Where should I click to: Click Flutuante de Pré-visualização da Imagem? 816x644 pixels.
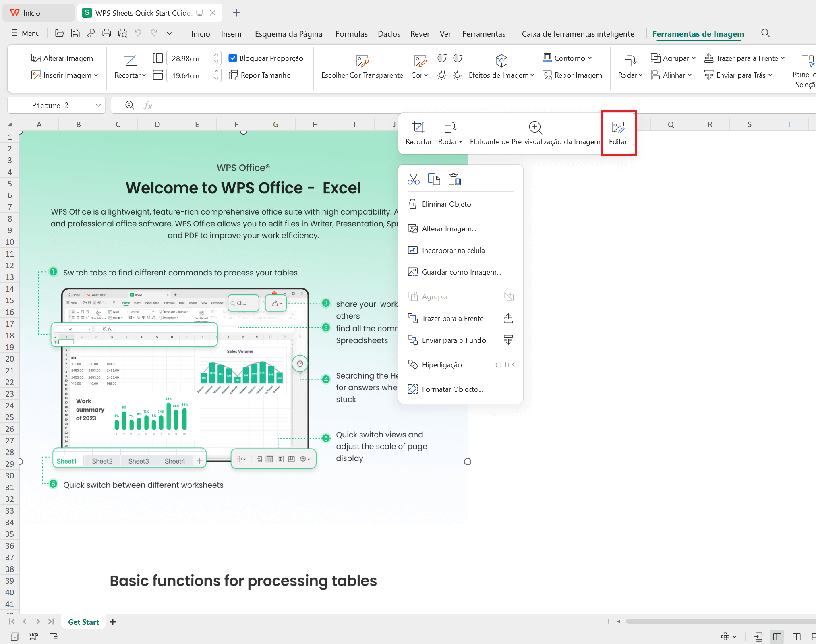click(x=535, y=133)
